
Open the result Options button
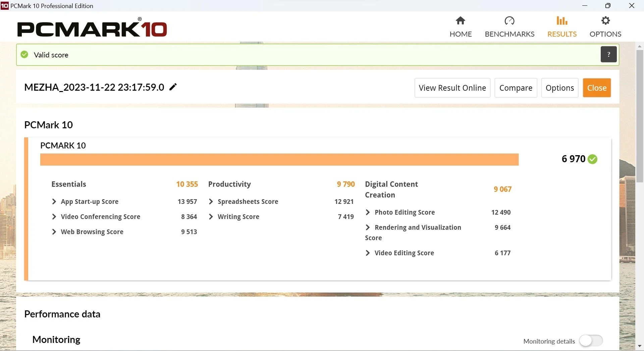click(x=559, y=88)
